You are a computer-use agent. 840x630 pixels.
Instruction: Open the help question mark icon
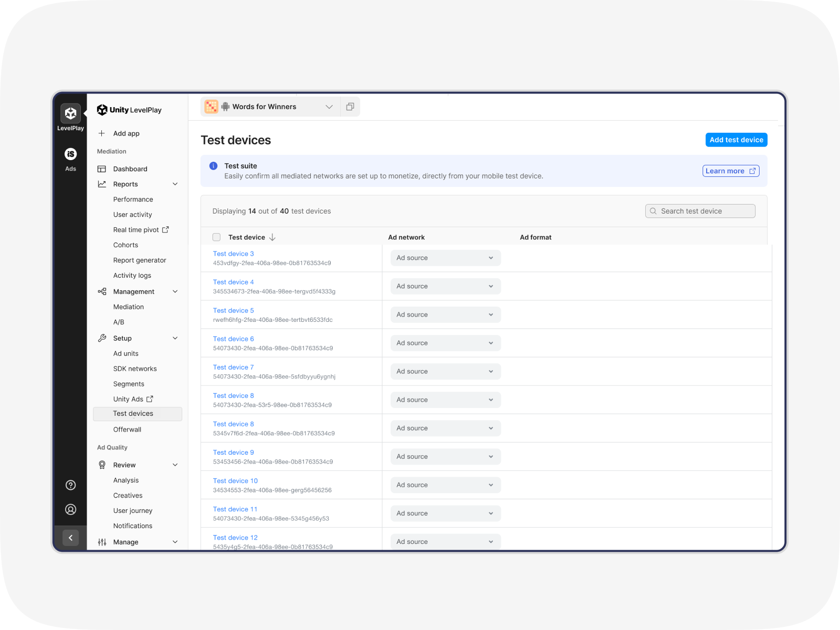pyautogui.click(x=70, y=485)
